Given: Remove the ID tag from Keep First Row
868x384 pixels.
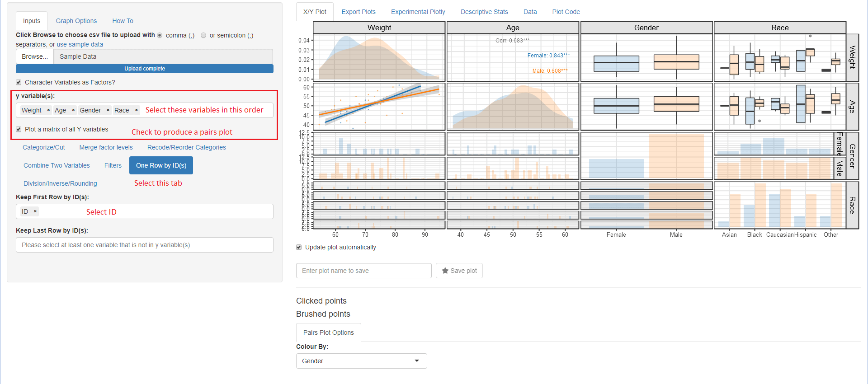Looking at the screenshot, I should (x=35, y=211).
